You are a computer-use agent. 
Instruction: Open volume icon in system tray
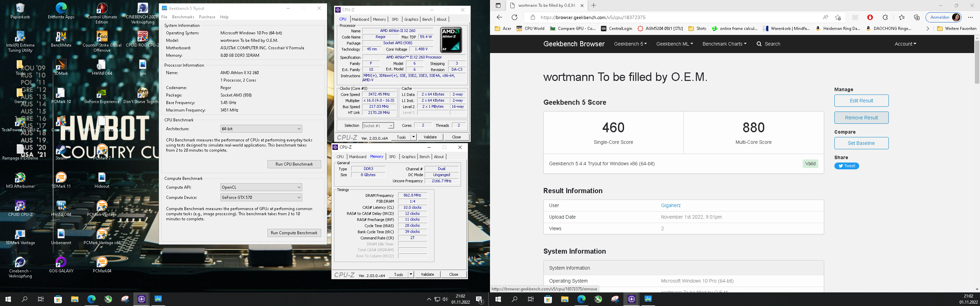445,299
